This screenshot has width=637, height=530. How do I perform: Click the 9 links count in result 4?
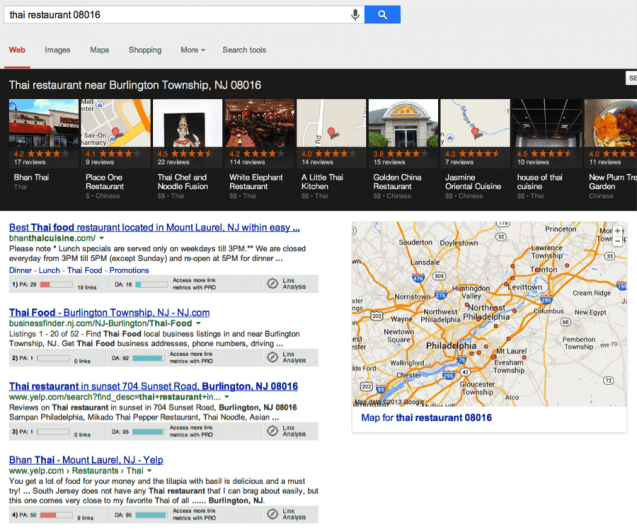(85, 518)
